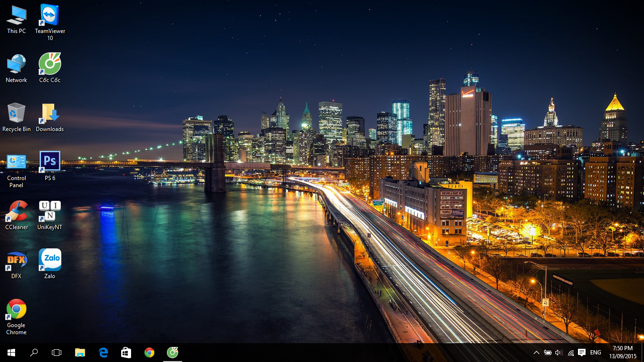Click the ENG input language indicator

tap(595, 353)
